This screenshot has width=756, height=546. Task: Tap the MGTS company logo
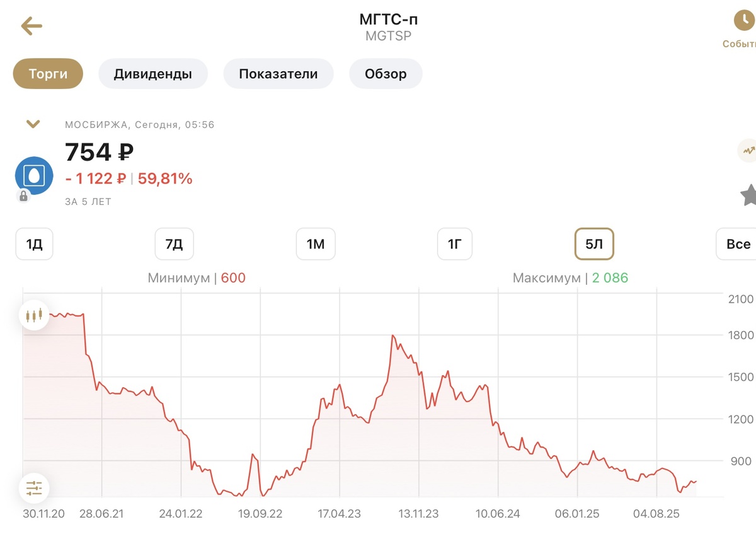pyautogui.click(x=34, y=175)
